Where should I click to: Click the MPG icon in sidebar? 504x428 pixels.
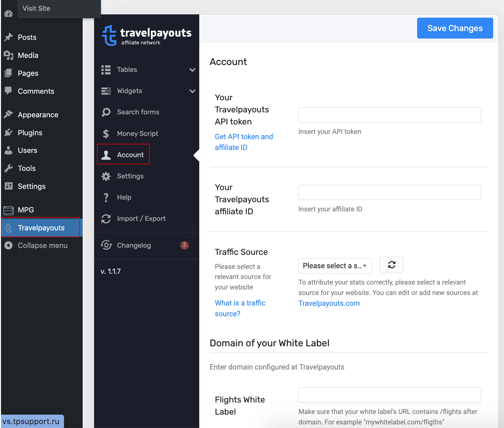pos(8,210)
